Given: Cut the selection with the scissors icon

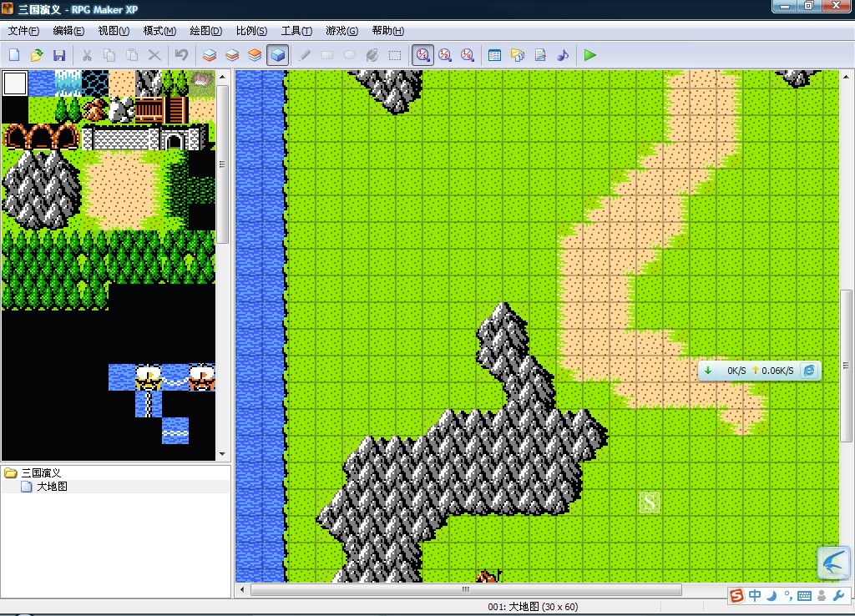Looking at the screenshot, I should click(87, 55).
